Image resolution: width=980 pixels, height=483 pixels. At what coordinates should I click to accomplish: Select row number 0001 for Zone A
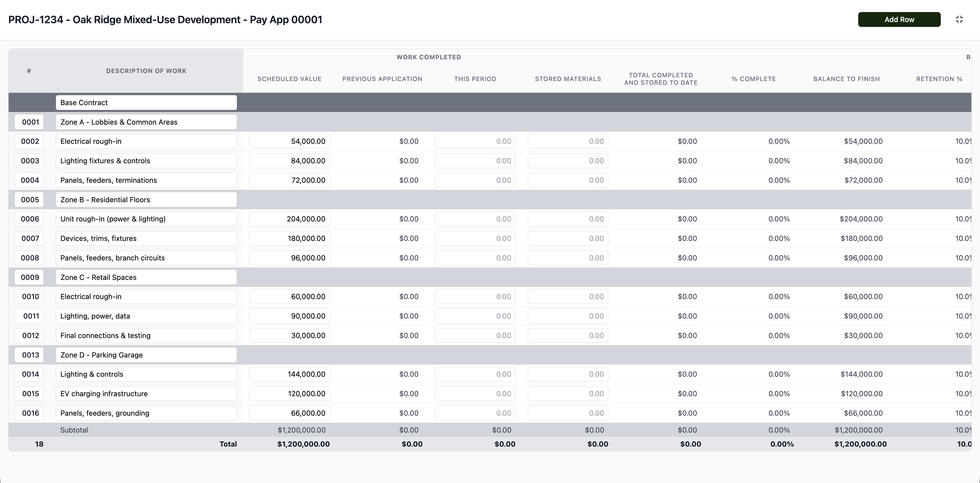(29, 122)
